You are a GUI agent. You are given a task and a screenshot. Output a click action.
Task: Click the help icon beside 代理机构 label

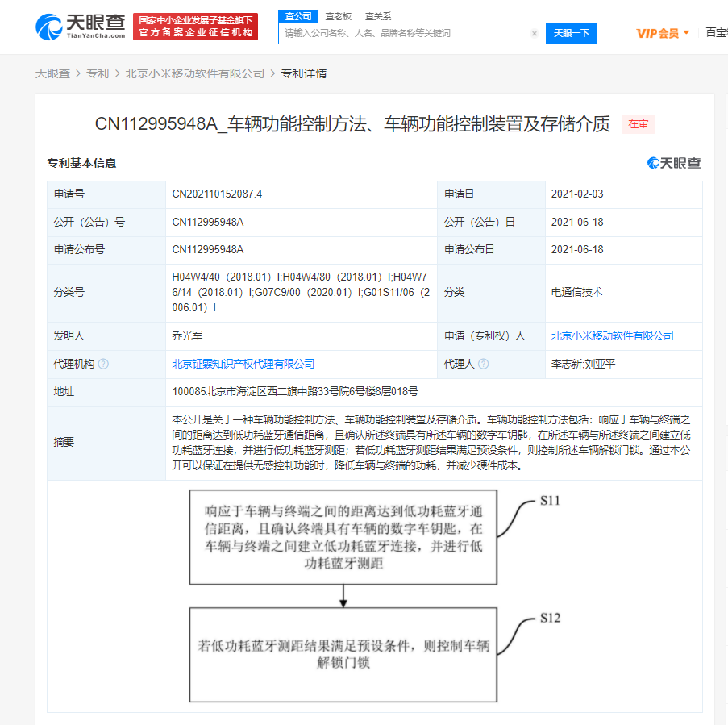pos(104,364)
